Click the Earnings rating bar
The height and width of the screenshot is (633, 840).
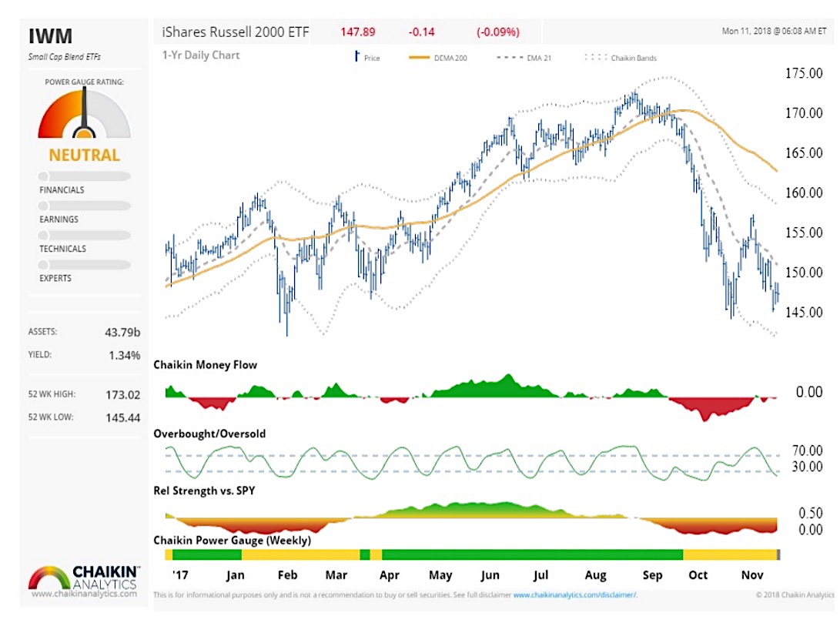pos(84,206)
